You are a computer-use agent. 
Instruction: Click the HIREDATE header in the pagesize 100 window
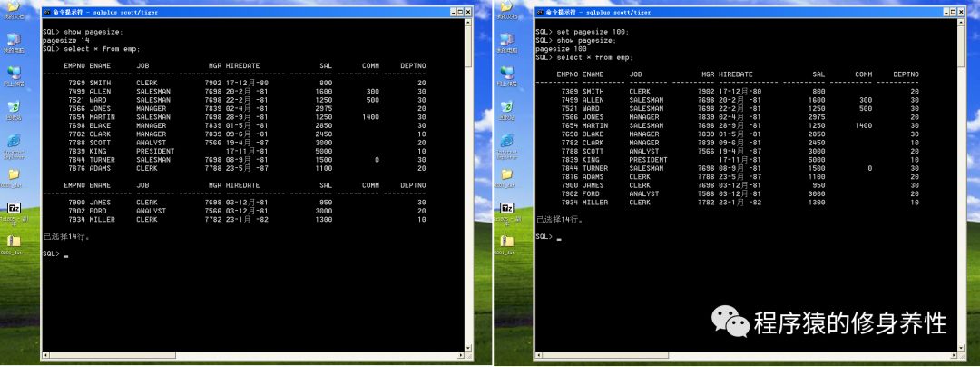736,74
